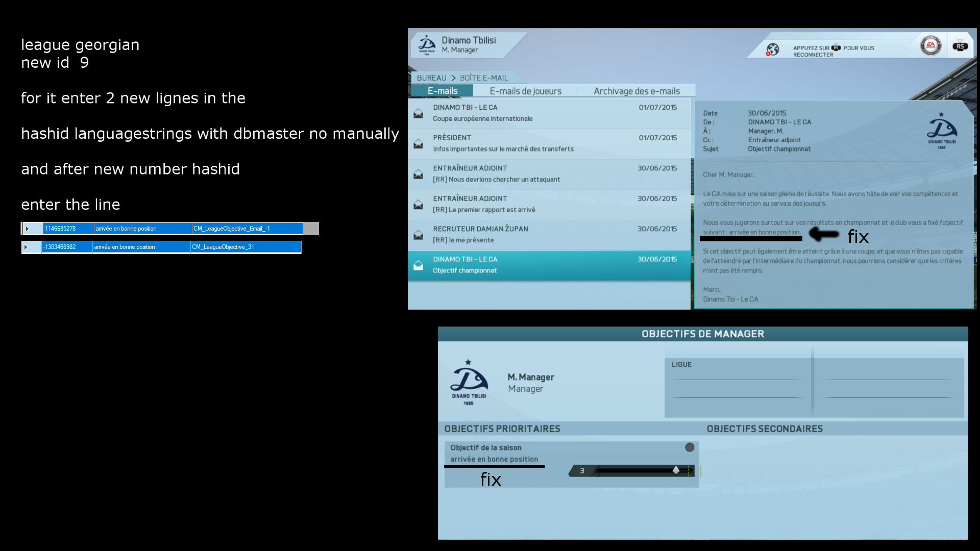Viewport: 980px width, 551px height.
Task: Click 'Entraîneur adjoint' Cc field value
Action: click(774, 140)
